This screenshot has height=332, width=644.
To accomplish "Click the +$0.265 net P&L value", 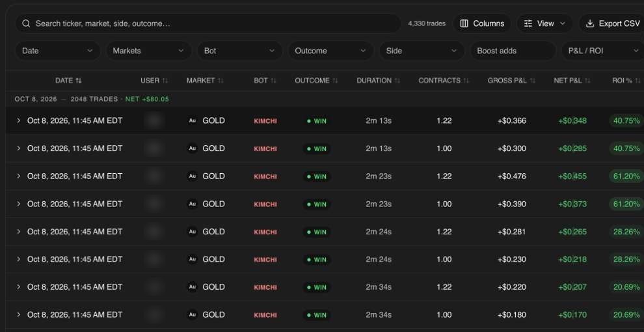I will pyautogui.click(x=572, y=232).
